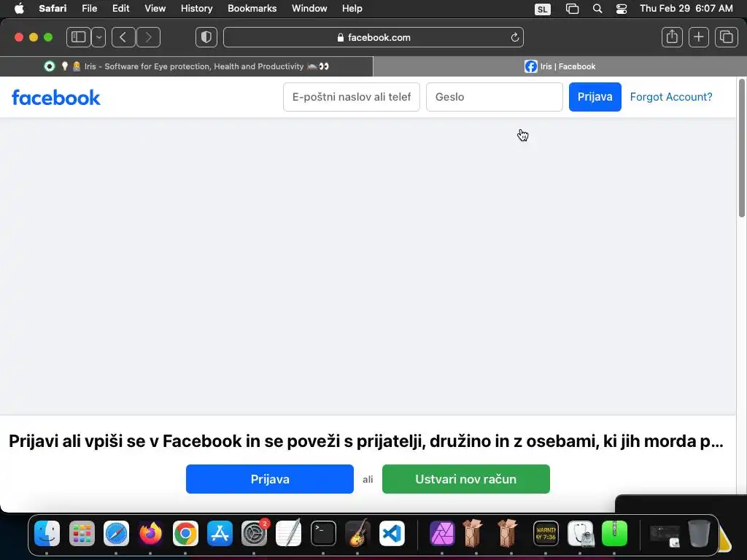Open Disk Utility from the Dock

(x=580, y=533)
